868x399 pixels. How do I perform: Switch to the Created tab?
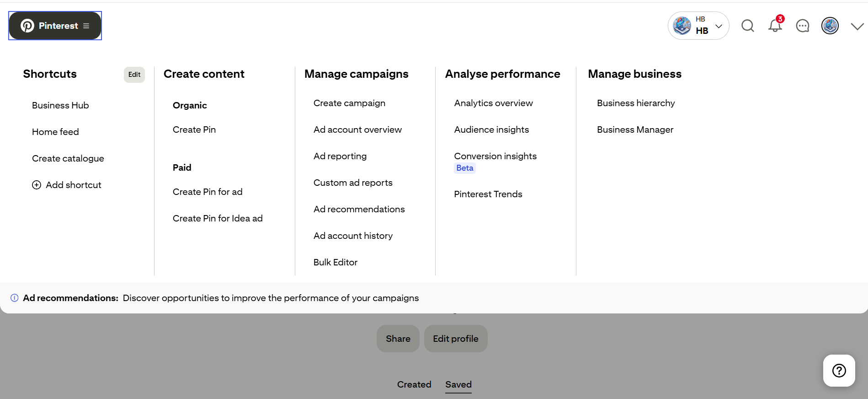click(x=414, y=384)
